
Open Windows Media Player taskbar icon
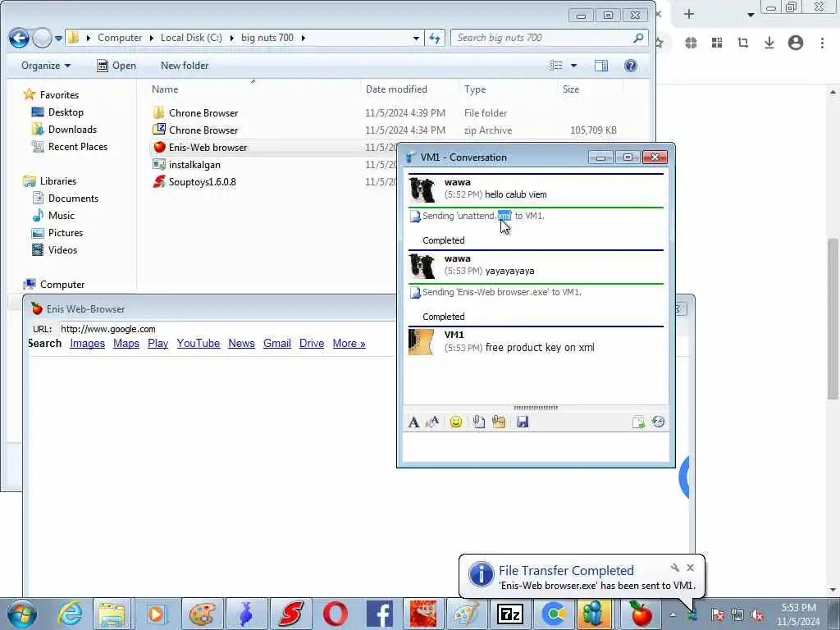[x=156, y=614]
